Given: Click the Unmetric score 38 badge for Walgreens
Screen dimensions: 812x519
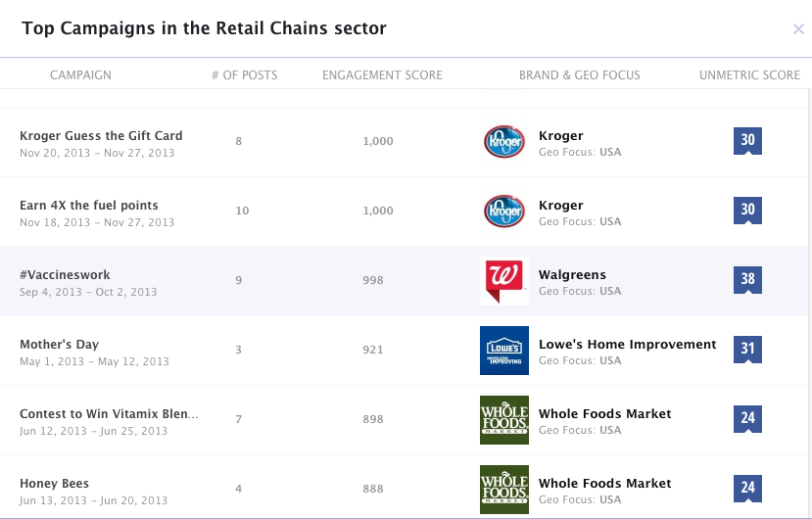Looking at the screenshot, I should 747,280.
